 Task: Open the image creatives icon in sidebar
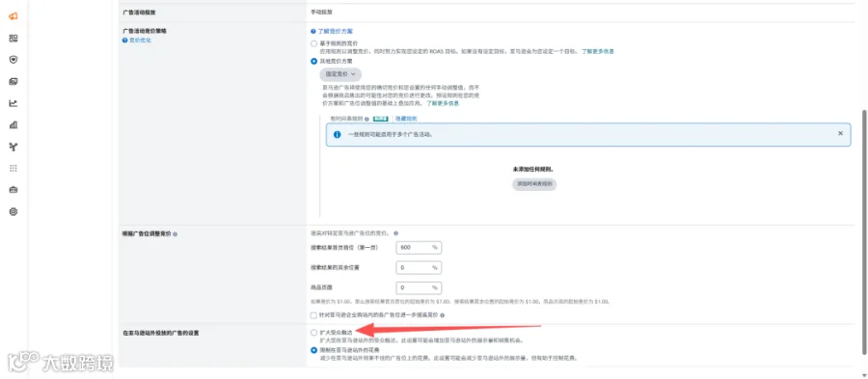tap(14, 81)
